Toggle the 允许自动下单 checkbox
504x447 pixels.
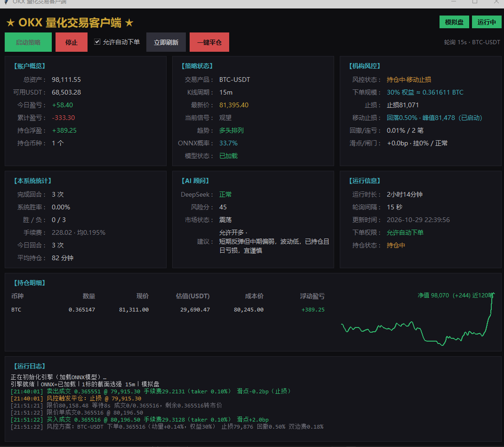click(97, 42)
